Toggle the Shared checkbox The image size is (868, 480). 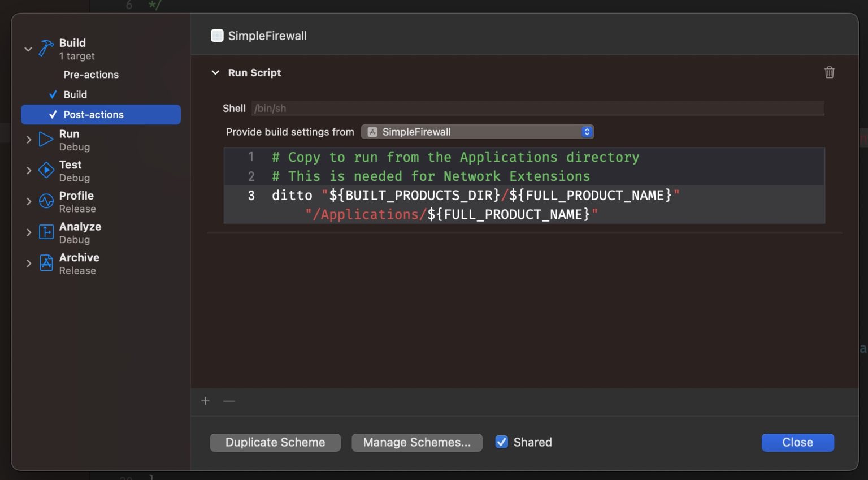(x=501, y=442)
